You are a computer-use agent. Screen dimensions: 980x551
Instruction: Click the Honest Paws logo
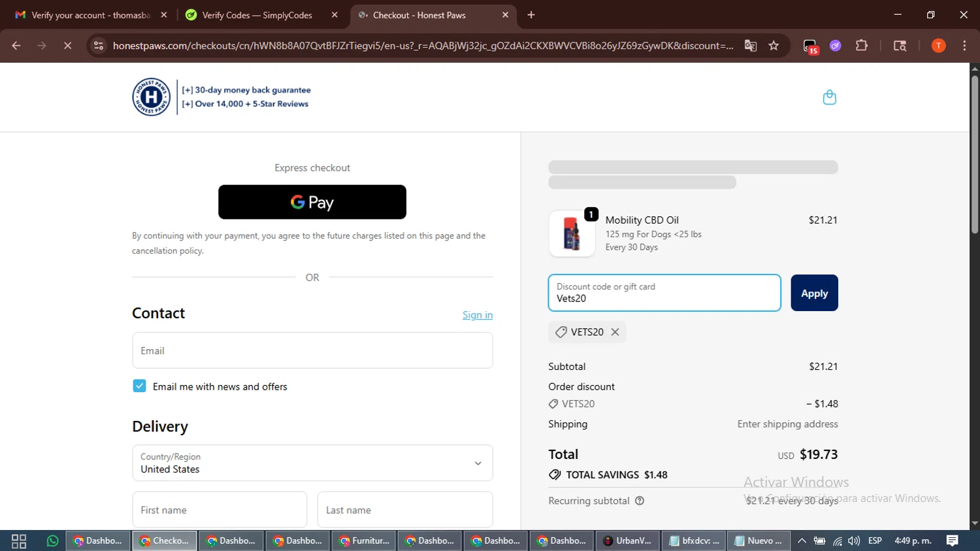click(x=151, y=97)
